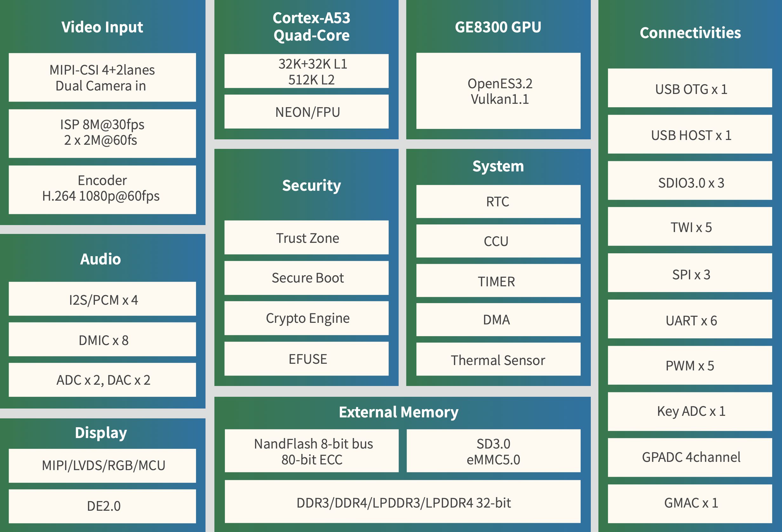This screenshot has height=532, width=782.
Task: Click the Thermal Sensor box
Action: click(498, 360)
